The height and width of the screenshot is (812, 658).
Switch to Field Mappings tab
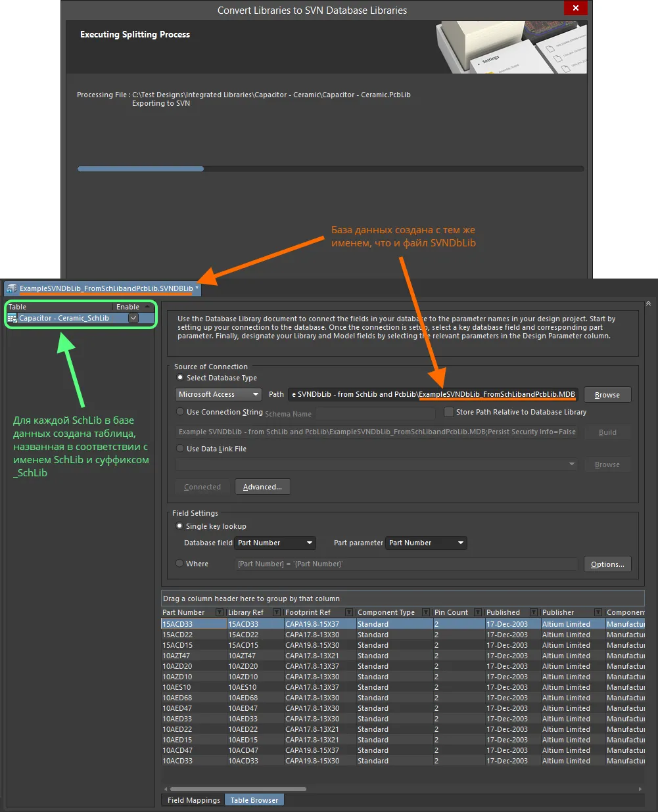194,800
